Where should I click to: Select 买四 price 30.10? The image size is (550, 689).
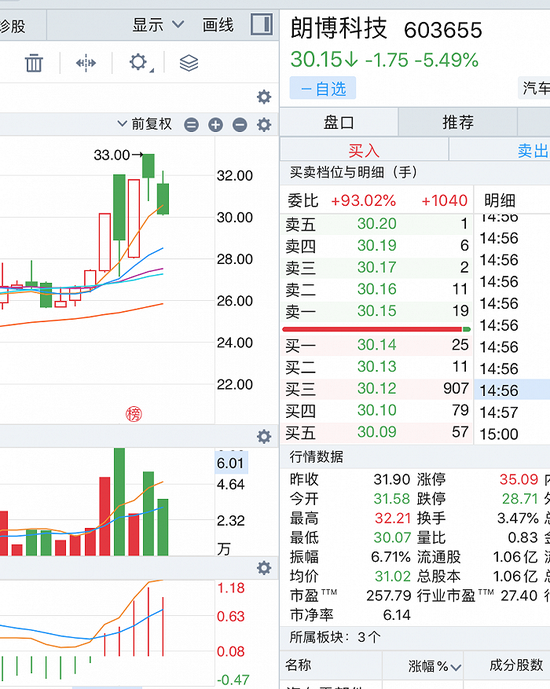point(376,410)
